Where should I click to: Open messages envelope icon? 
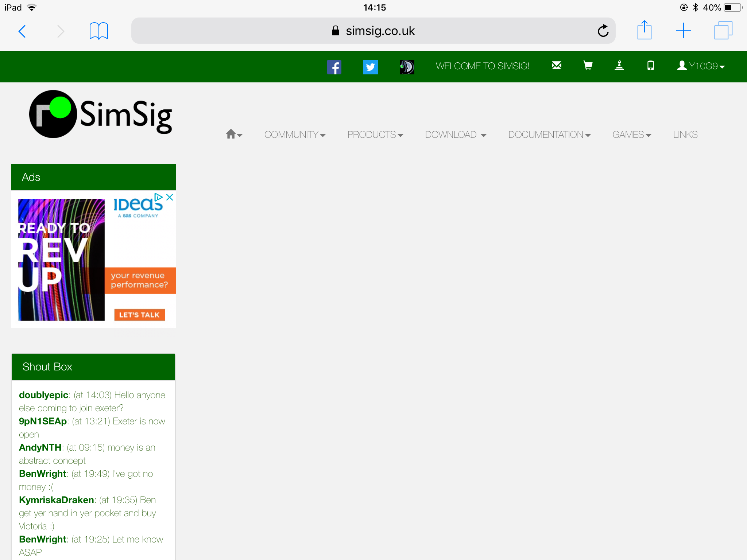(557, 65)
